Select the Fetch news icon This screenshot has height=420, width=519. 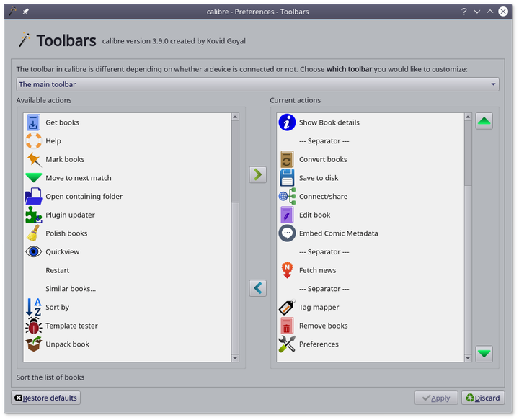click(287, 270)
